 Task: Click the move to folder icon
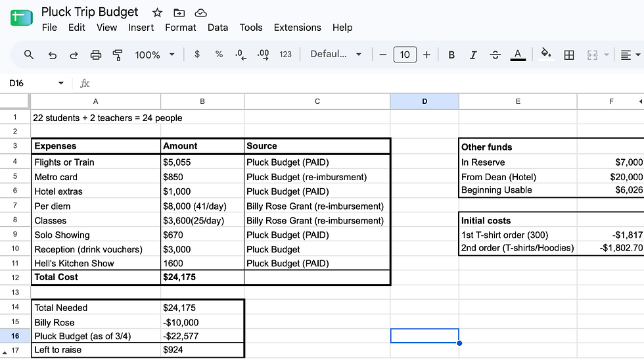coord(179,12)
